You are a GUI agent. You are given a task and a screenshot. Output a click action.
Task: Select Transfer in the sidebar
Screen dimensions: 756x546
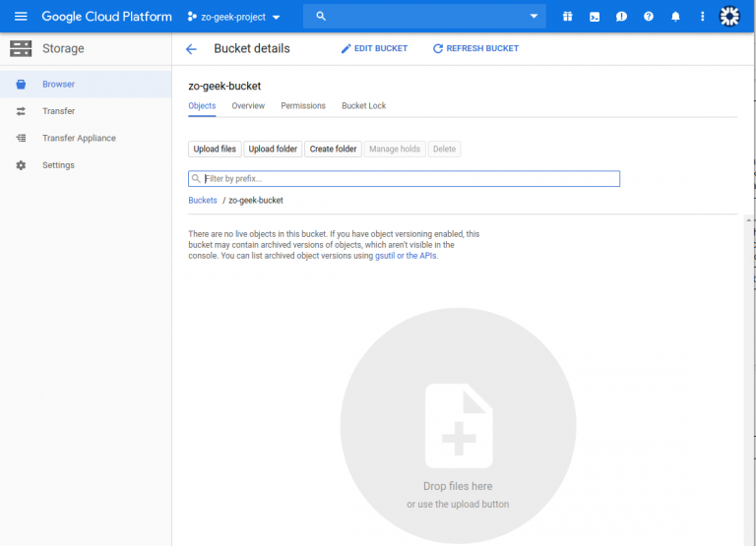click(86, 111)
